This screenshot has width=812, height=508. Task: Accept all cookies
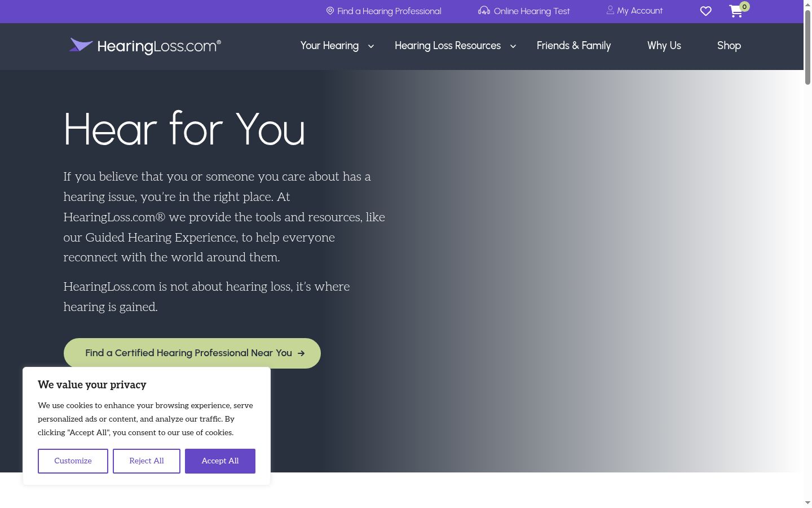(x=220, y=461)
